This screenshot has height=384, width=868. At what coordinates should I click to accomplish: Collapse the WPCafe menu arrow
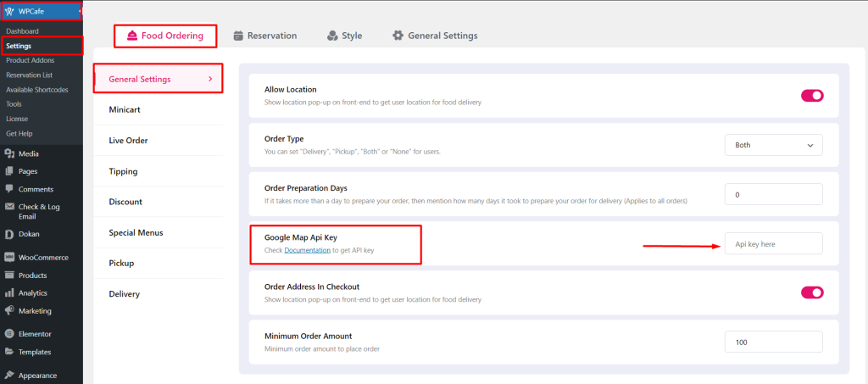coord(80,11)
